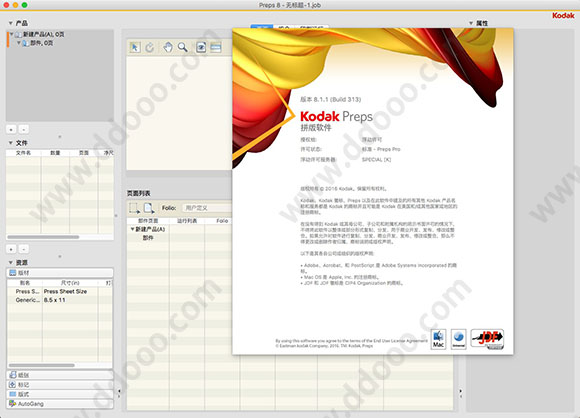Collapse 新建产品(A) row in page list
The image size is (580, 418).
pos(132,229)
